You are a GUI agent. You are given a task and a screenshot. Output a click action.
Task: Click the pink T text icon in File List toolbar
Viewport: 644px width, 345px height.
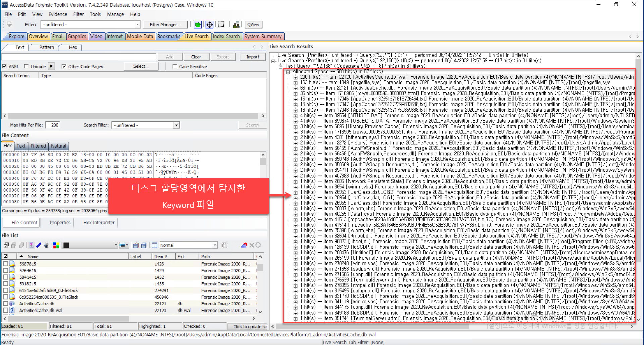click(x=31, y=245)
